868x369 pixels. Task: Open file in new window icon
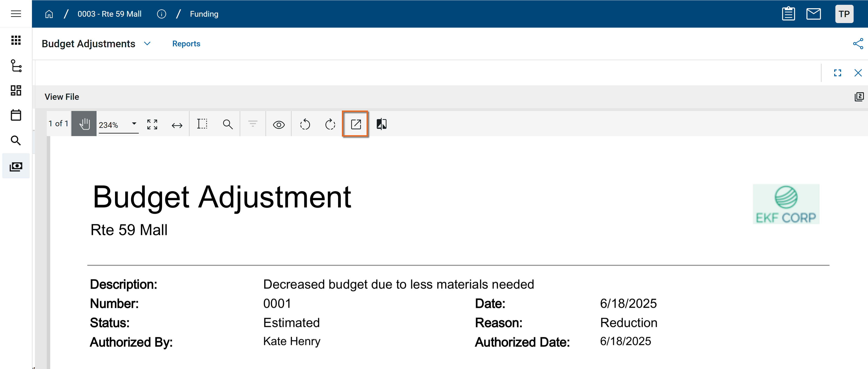(356, 124)
